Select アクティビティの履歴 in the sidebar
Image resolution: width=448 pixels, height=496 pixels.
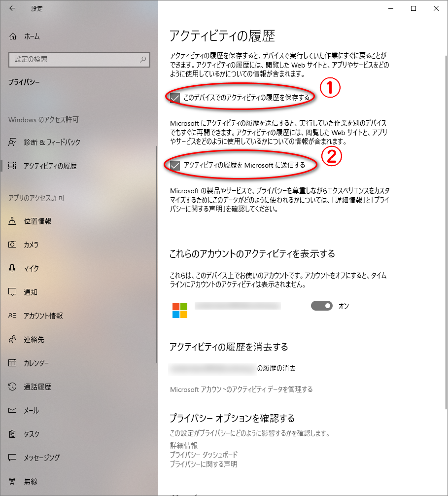[50, 166]
